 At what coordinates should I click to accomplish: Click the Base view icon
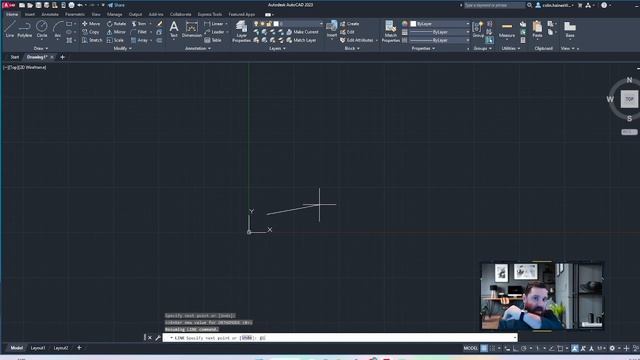[x=570, y=29]
